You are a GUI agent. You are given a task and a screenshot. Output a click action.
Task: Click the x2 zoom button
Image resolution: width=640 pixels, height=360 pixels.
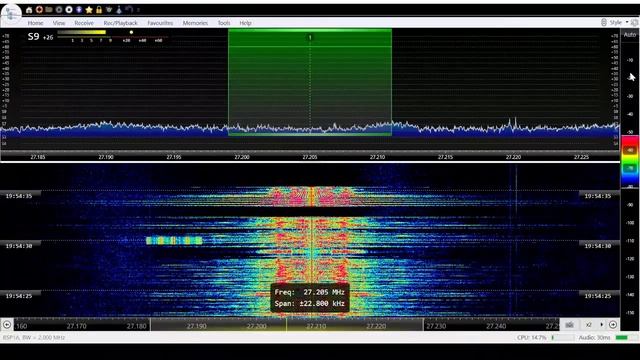[589, 324]
